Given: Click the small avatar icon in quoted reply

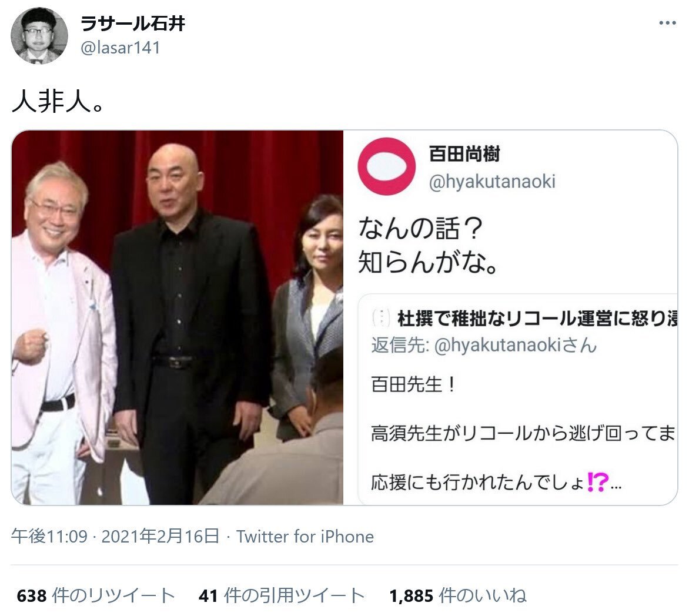Looking at the screenshot, I should point(382,317).
